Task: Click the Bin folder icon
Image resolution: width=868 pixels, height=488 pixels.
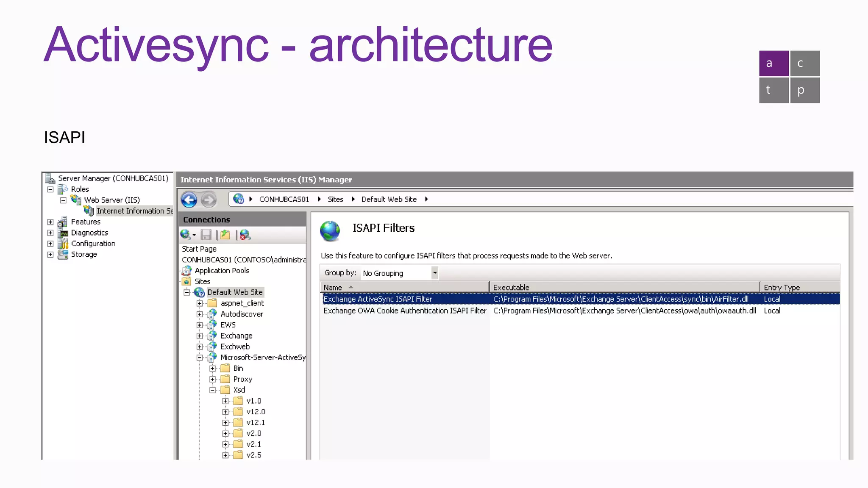Action: tap(225, 368)
